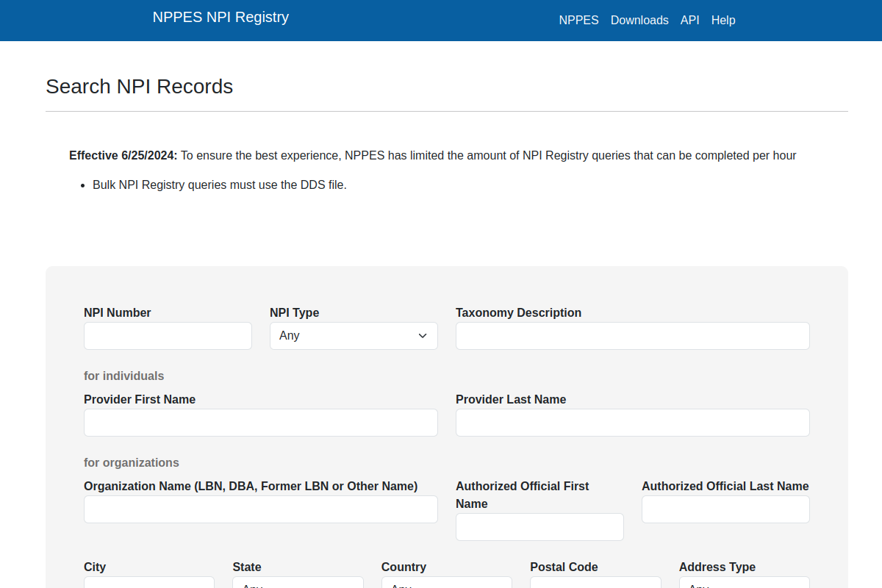Expand the NPI Type dropdown
Screen dimensions: 882x588
(354, 336)
